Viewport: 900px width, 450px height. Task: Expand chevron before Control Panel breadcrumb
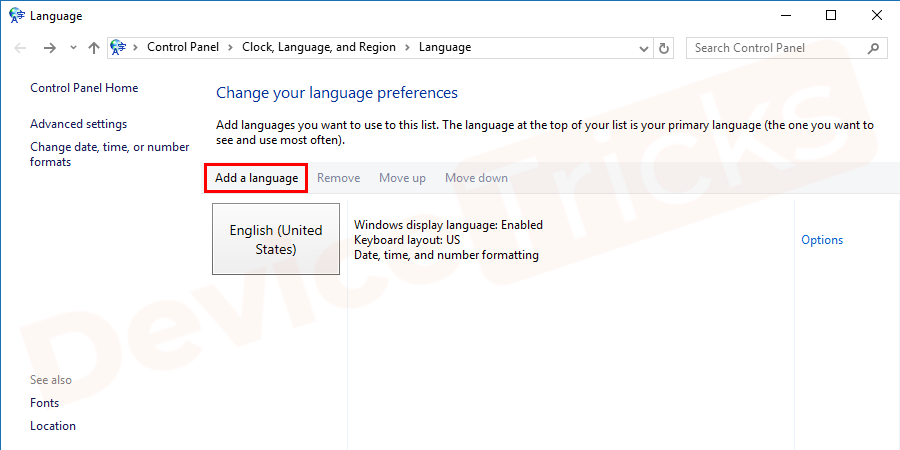(x=136, y=48)
